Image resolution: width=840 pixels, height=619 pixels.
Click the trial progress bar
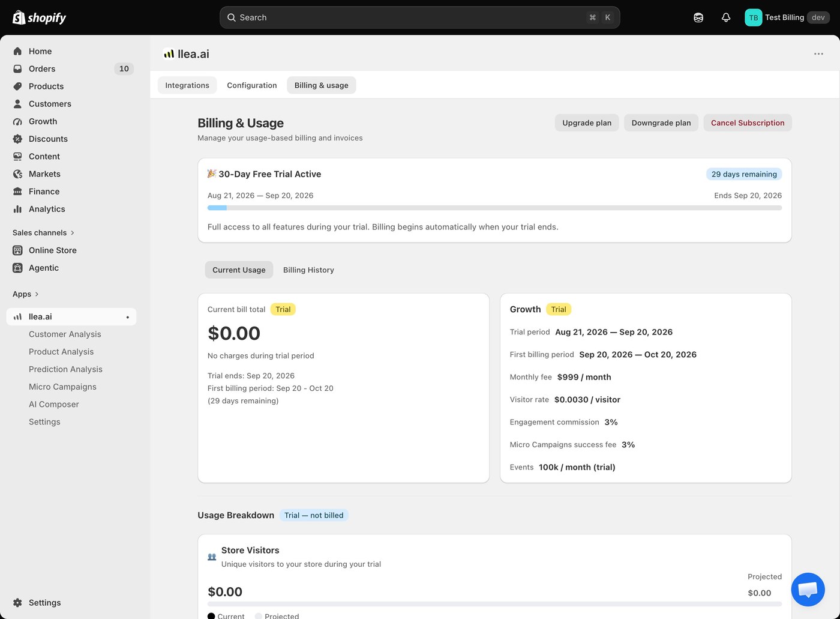click(494, 208)
